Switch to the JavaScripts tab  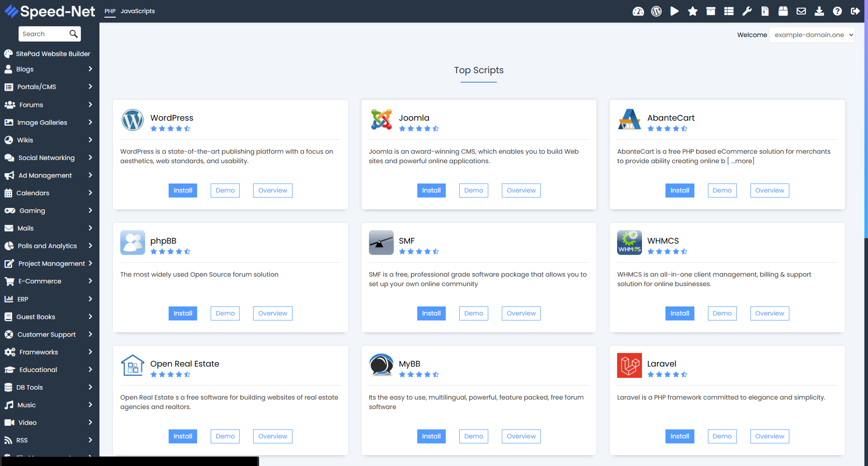[137, 11]
